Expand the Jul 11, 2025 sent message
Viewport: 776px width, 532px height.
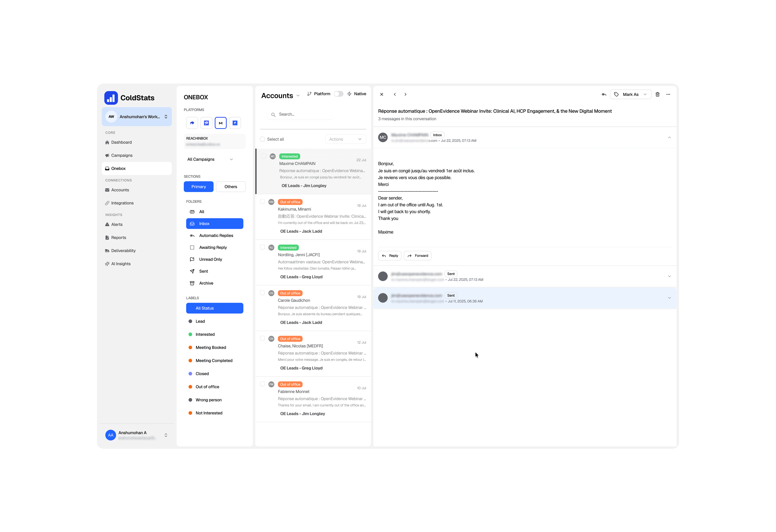(669, 298)
